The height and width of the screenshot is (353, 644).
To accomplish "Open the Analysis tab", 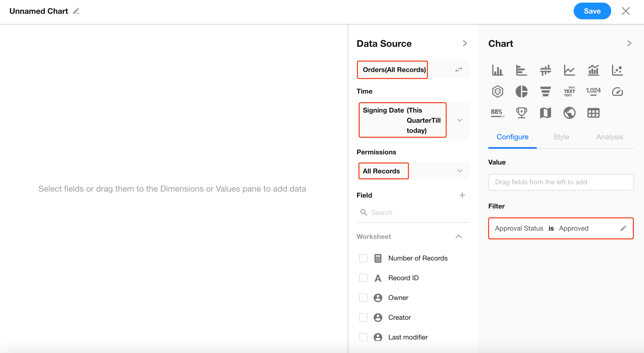I will click(x=609, y=137).
